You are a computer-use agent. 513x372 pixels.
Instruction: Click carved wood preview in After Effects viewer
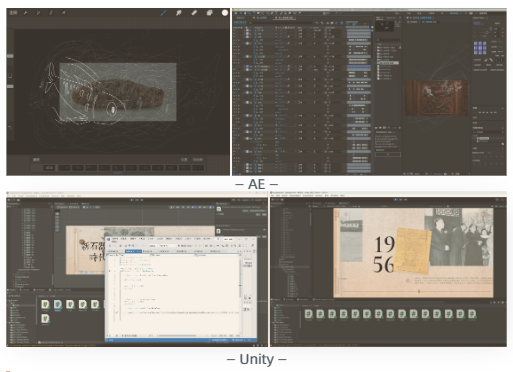(x=436, y=98)
